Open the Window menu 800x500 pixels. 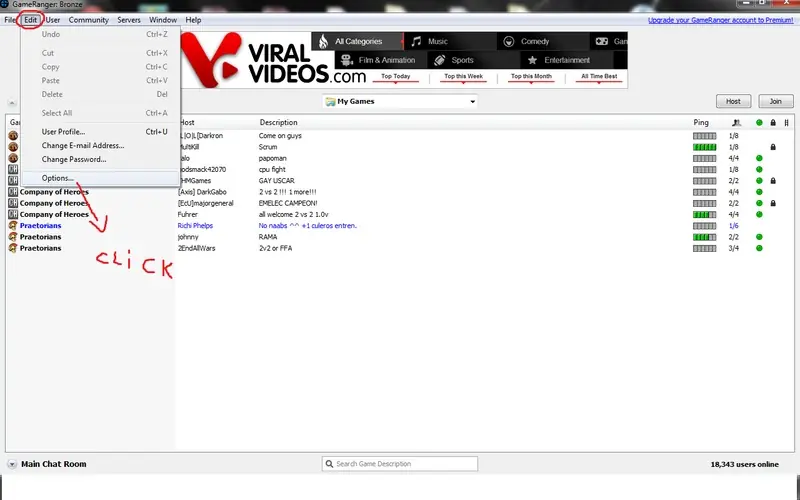pos(163,20)
